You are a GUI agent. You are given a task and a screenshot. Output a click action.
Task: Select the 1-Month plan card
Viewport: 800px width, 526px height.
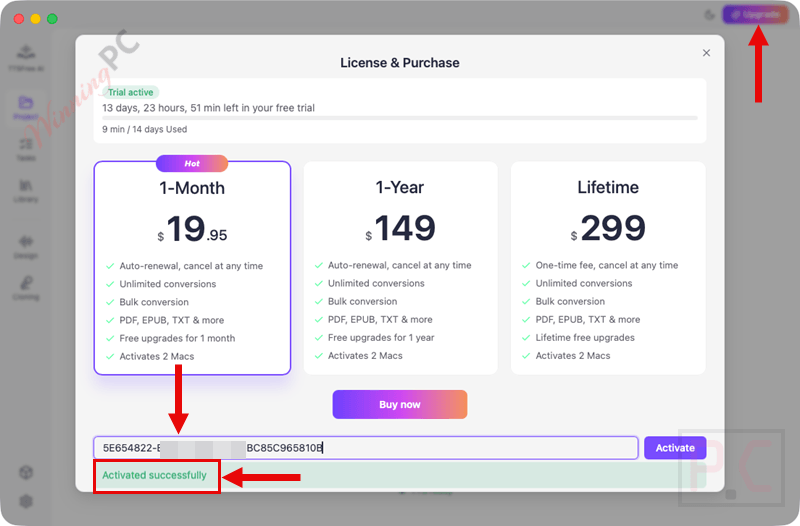pyautogui.click(x=192, y=268)
